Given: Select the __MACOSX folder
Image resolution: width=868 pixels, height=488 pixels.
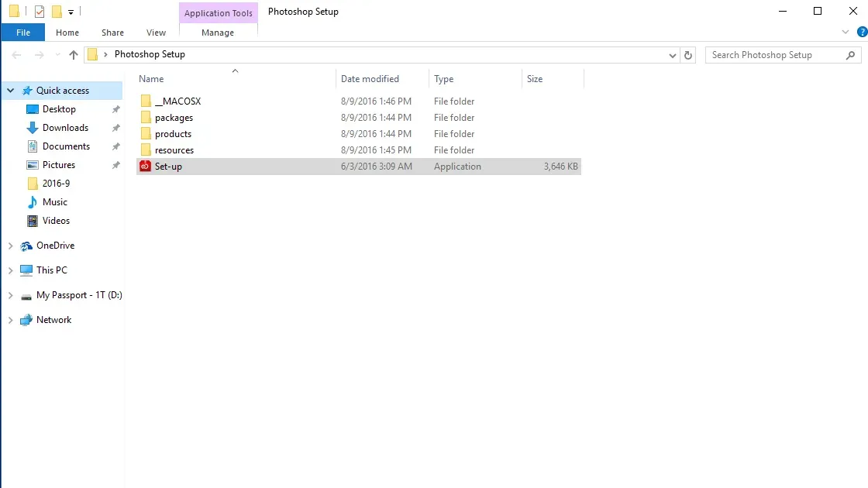Looking at the screenshot, I should (x=177, y=101).
